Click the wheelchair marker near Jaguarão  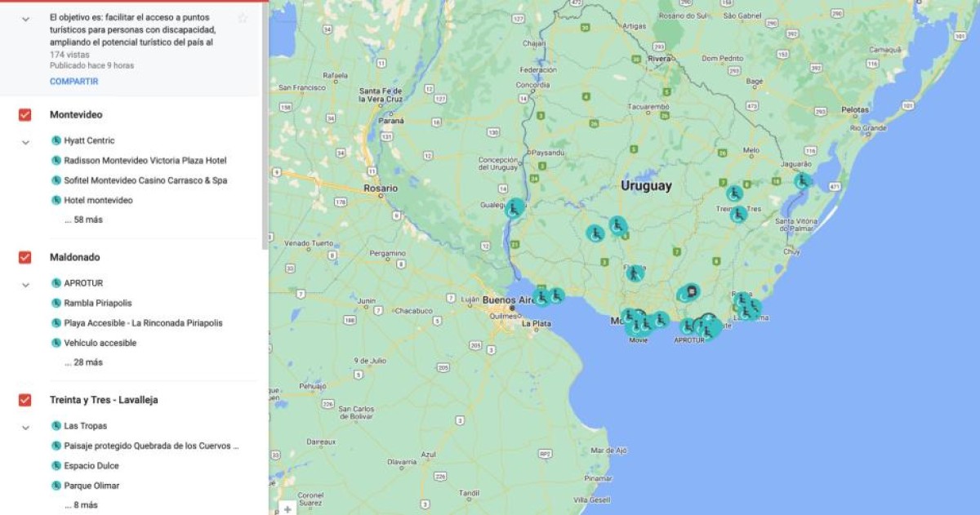tap(803, 181)
